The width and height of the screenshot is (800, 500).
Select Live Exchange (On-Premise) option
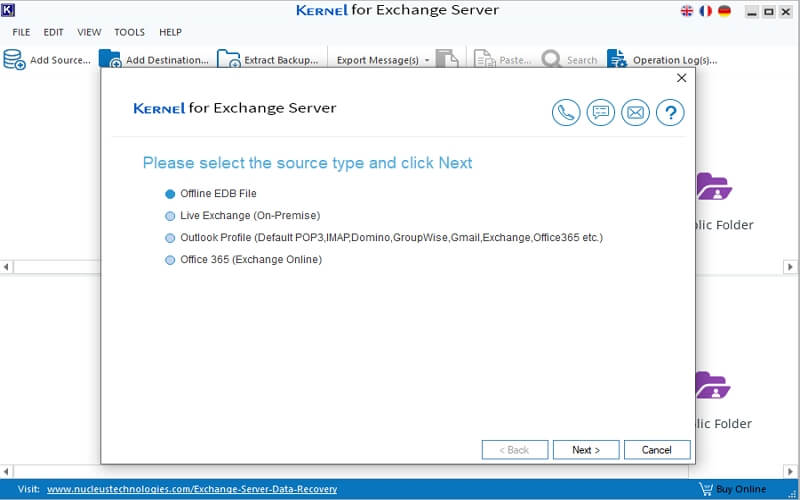pos(242,216)
